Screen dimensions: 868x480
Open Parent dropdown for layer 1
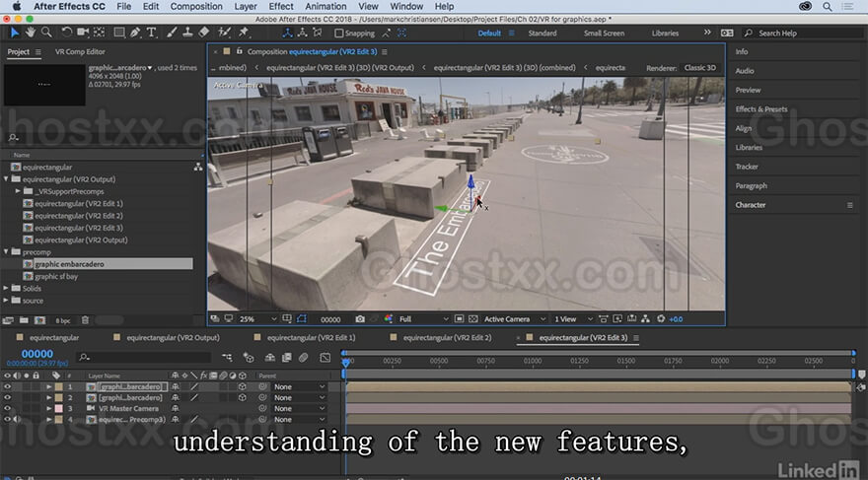(x=299, y=386)
